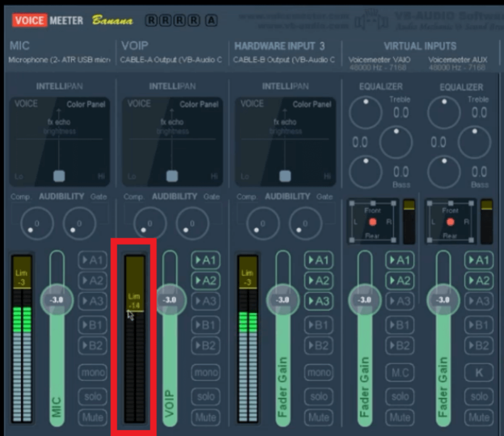This screenshot has width=504, height=436.
Task: Open the MIC input device selector
Action: click(60, 60)
